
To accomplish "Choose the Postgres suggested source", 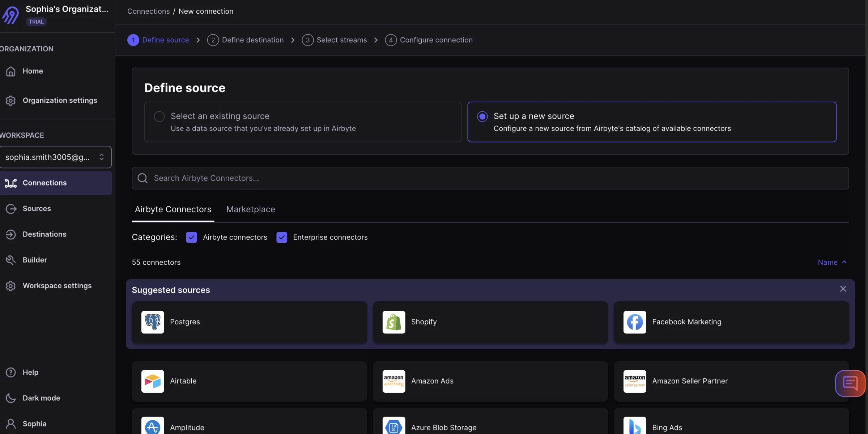I will click(x=249, y=322).
